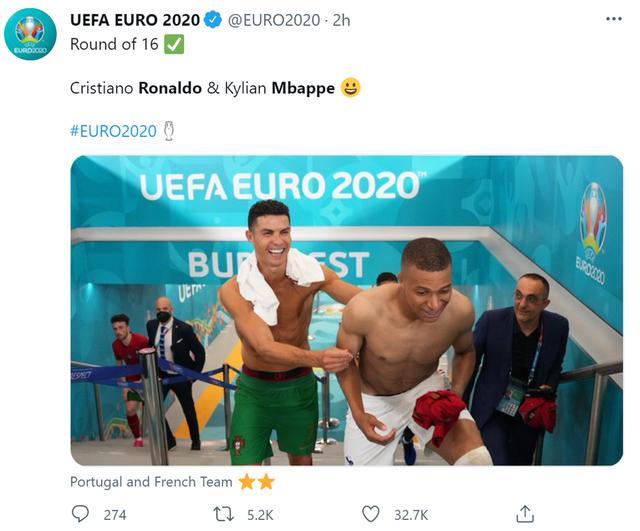Click the trophy icon beside the hashtag
The width and height of the screenshot is (640, 531).
point(168,131)
